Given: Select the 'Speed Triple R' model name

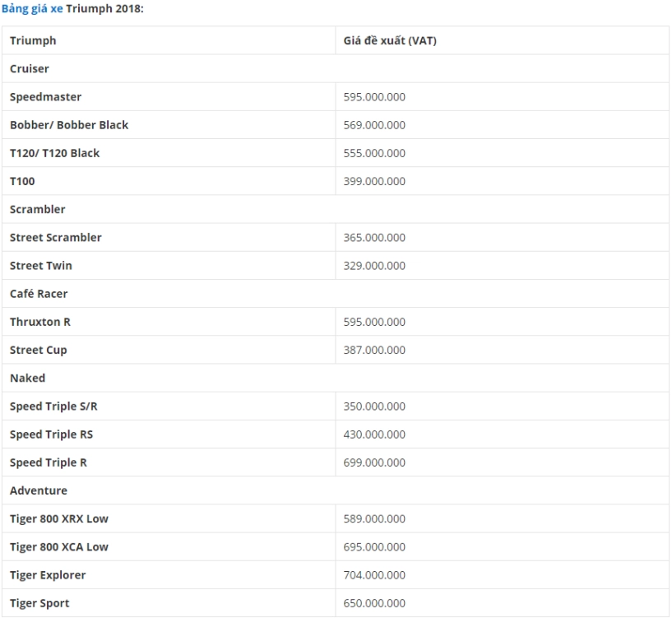Looking at the screenshot, I should [x=49, y=462].
